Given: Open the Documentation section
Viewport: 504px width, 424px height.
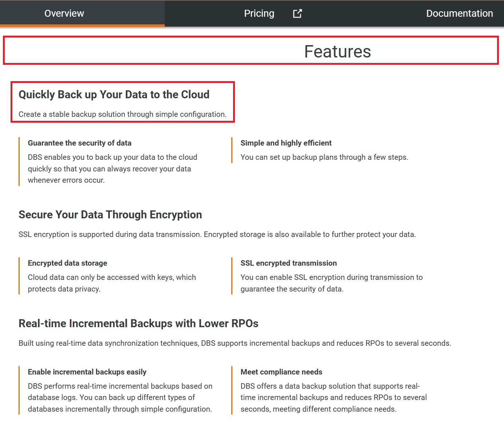Looking at the screenshot, I should pos(459,13).
